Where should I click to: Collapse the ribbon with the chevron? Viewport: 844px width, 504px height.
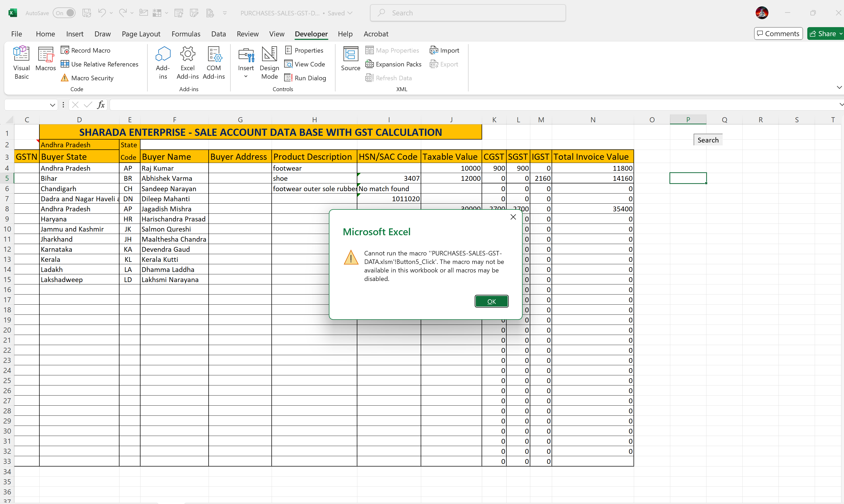[x=839, y=87]
